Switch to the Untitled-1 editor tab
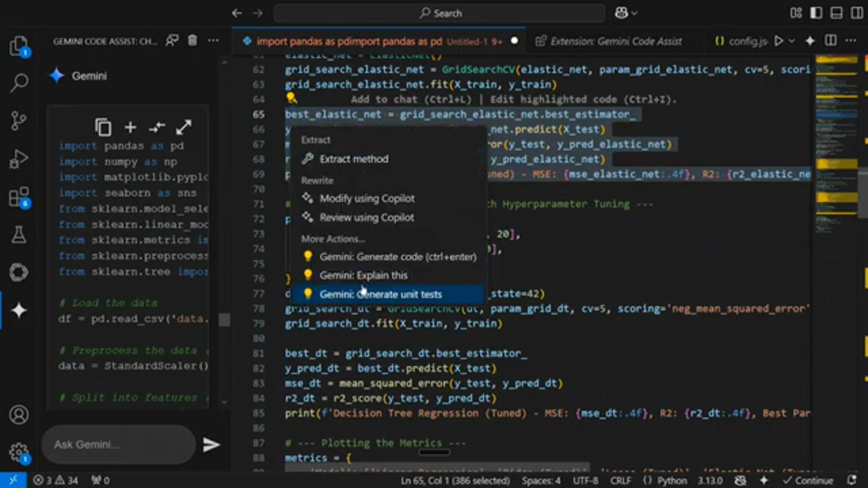Image resolution: width=868 pixels, height=488 pixels. (377, 41)
